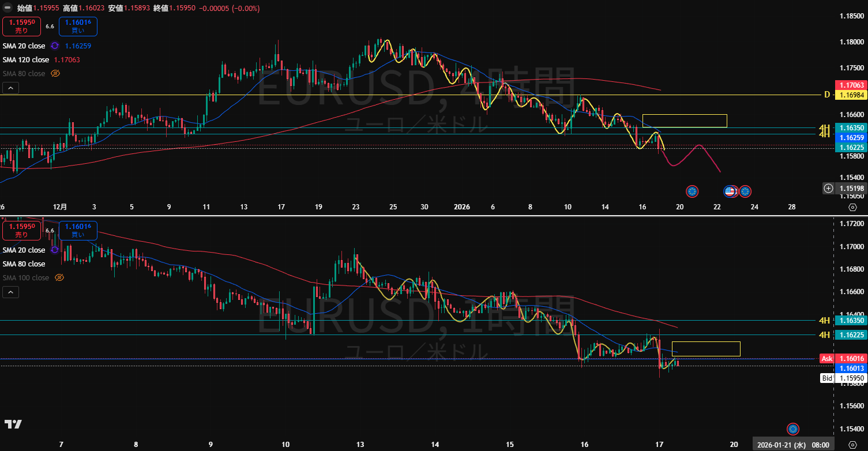Click the leftmost EU flag event on upper chart
Viewport: 868px width, 451px height.
pyautogui.click(x=692, y=191)
